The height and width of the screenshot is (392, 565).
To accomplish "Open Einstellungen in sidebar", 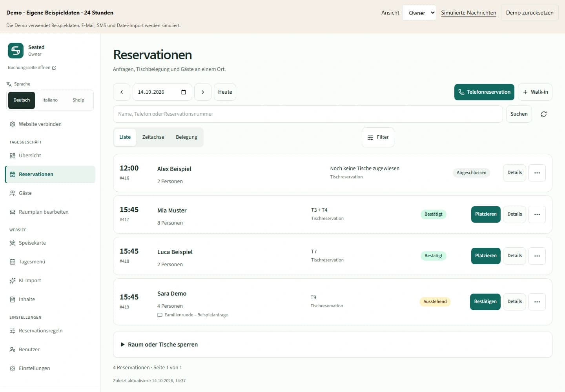I will [50, 368].
